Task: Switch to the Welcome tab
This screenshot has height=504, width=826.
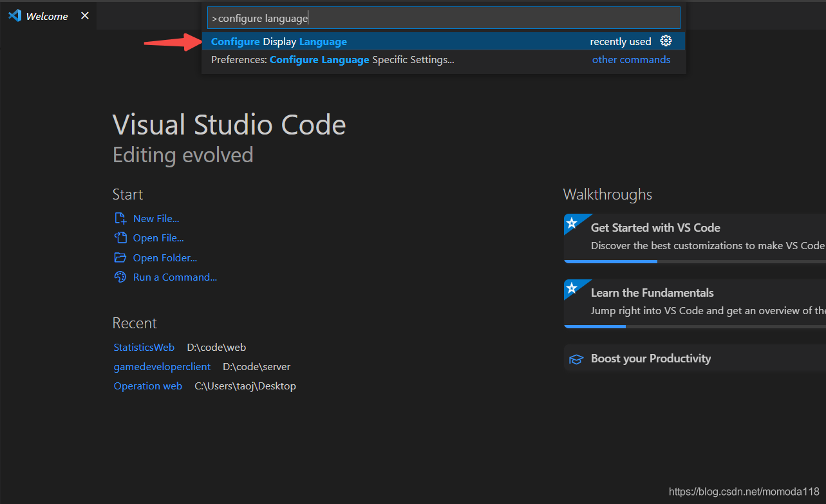Action: pyautogui.click(x=47, y=16)
